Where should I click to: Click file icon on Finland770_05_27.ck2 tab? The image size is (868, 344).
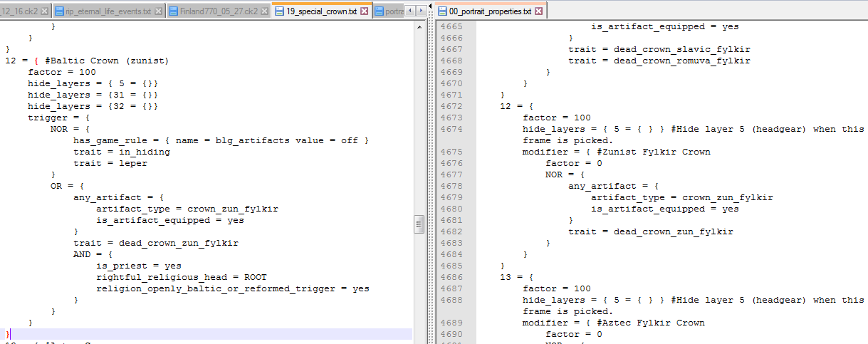(174, 11)
